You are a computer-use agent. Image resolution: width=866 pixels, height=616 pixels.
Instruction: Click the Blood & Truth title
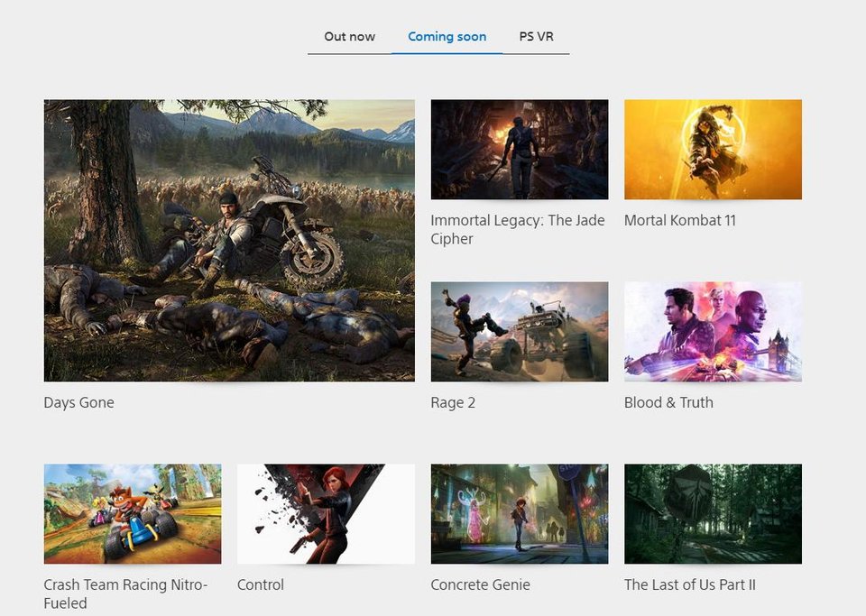pyautogui.click(x=668, y=402)
